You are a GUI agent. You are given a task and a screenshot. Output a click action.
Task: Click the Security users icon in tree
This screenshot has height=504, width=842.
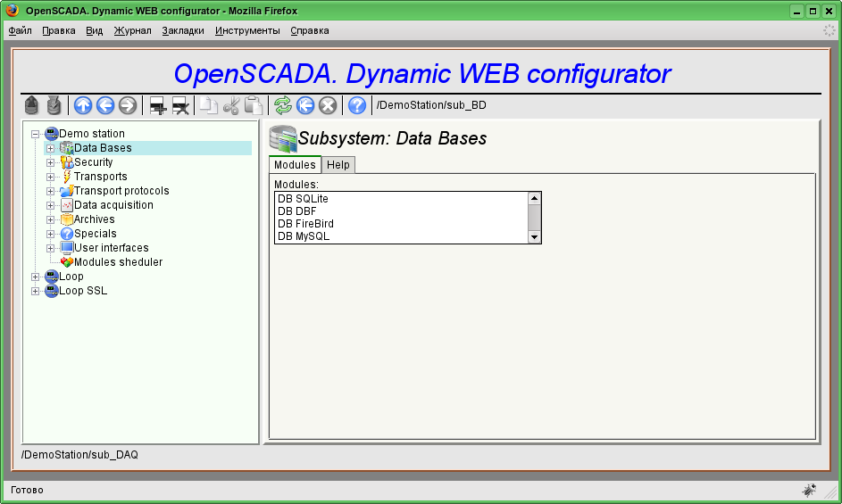[67, 161]
